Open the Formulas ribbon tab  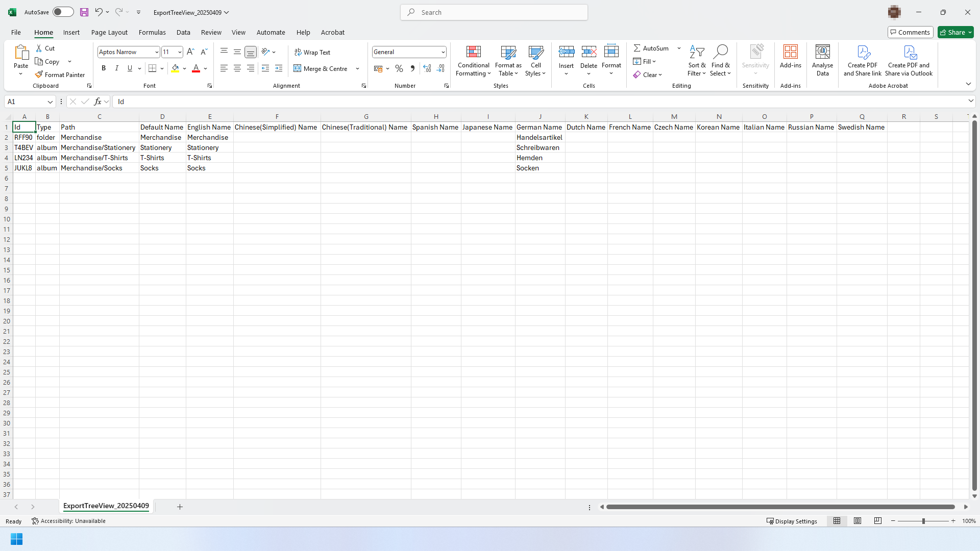click(152, 32)
